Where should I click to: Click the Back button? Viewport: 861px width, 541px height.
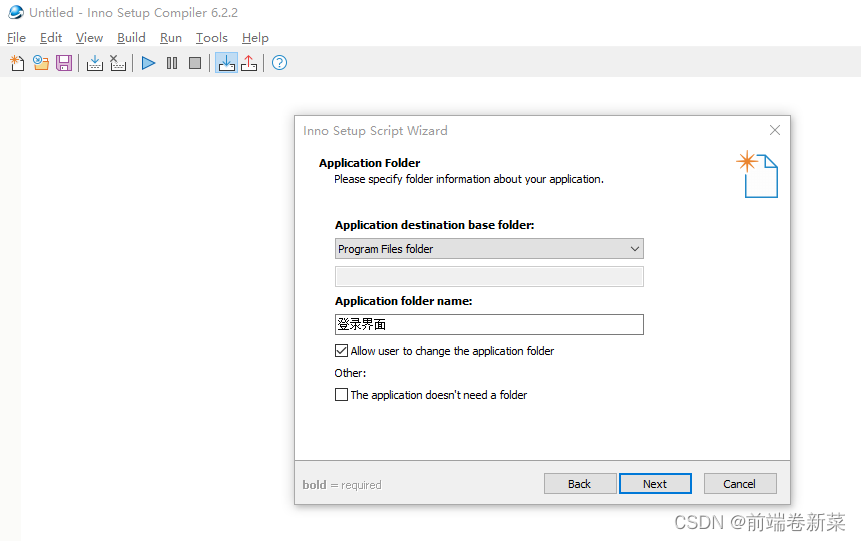point(580,484)
